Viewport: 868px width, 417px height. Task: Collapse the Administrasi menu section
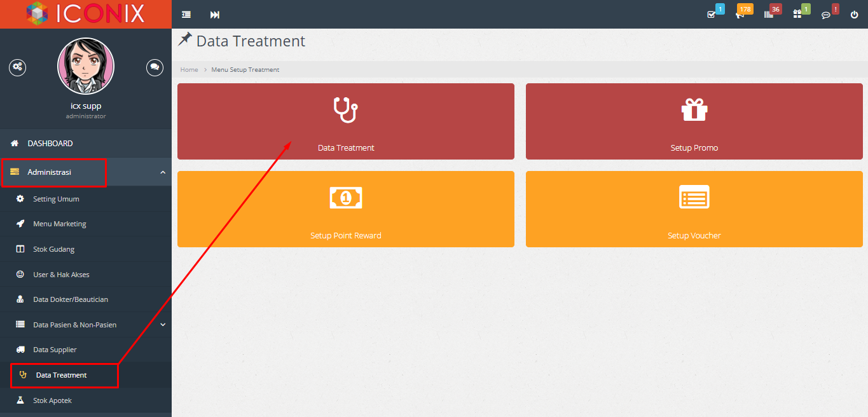click(x=86, y=172)
